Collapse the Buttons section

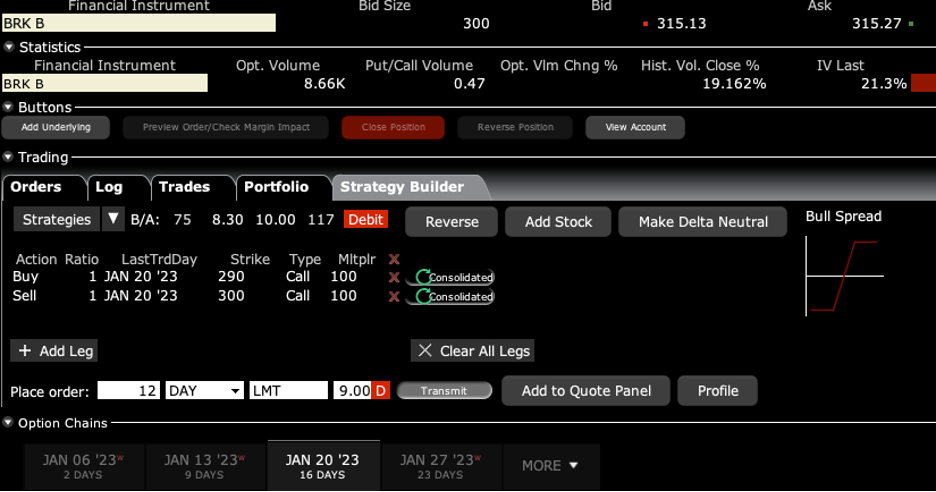coord(8,107)
